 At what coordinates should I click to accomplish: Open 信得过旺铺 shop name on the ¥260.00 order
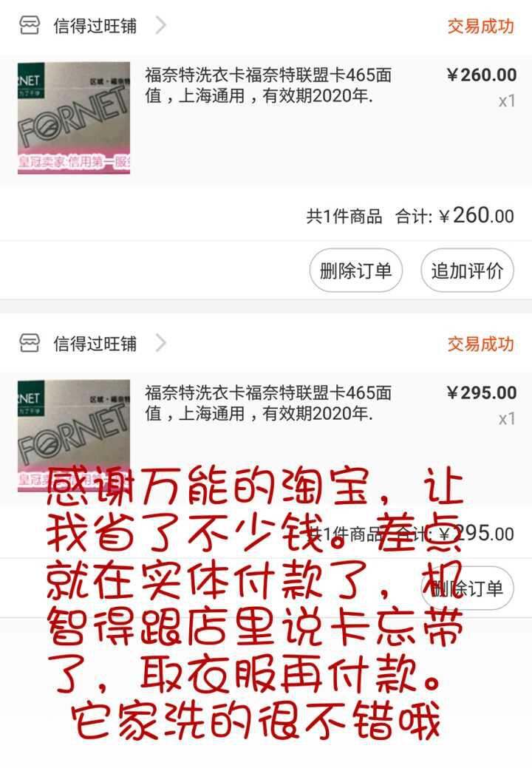point(95,25)
